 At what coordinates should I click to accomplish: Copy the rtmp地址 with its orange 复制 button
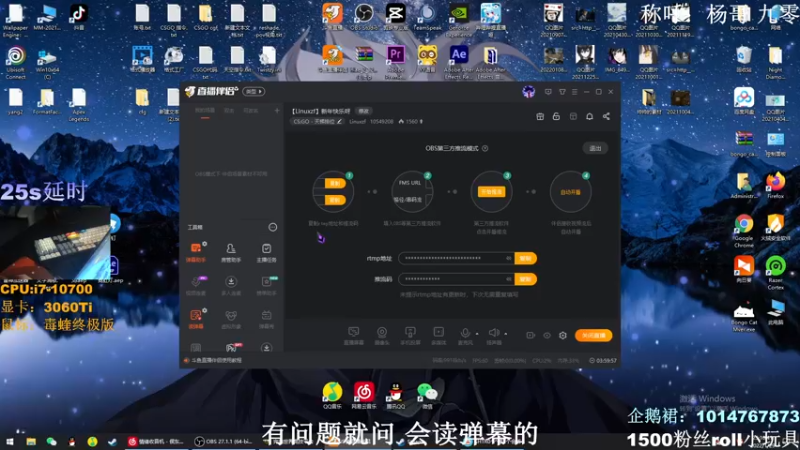526,259
